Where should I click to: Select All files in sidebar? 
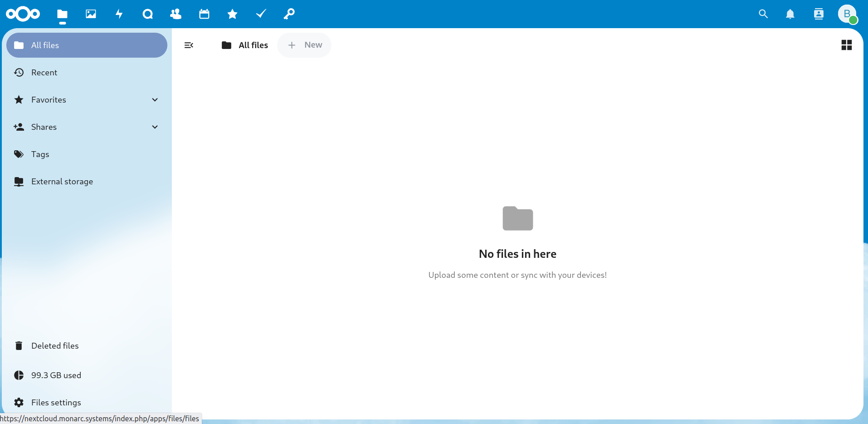[87, 45]
